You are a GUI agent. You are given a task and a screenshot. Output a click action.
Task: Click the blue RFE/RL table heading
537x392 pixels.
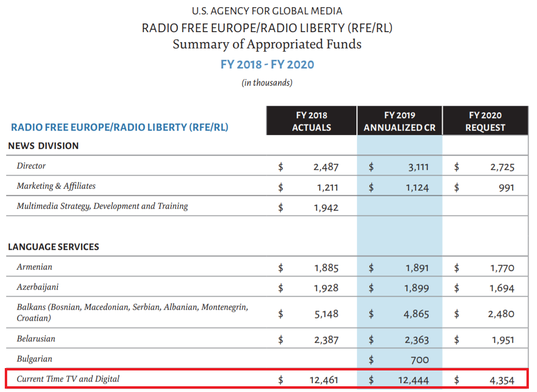pos(120,127)
